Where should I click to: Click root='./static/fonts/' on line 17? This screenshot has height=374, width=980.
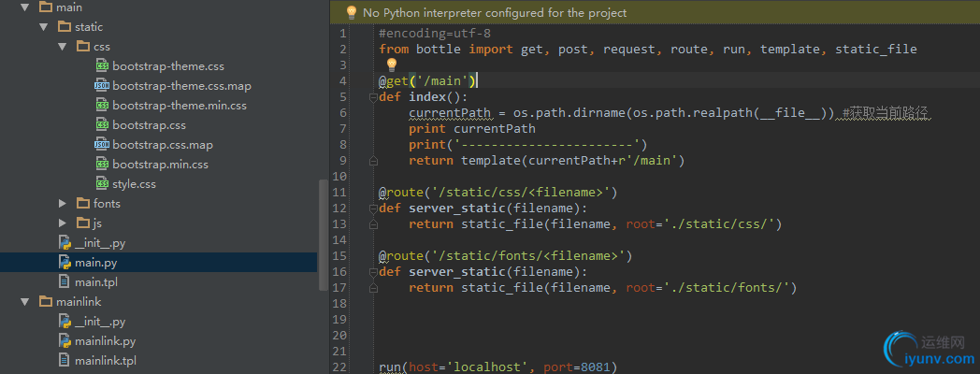[708, 288]
